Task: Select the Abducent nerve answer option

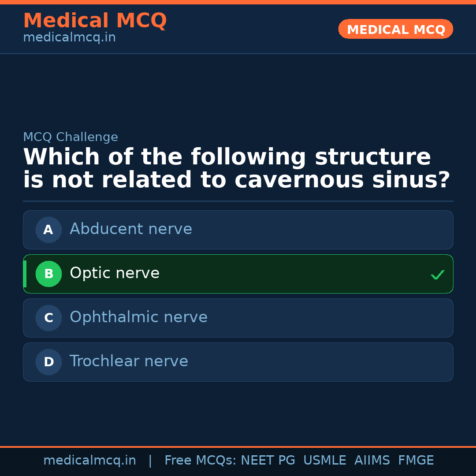Action: coord(238,230)
